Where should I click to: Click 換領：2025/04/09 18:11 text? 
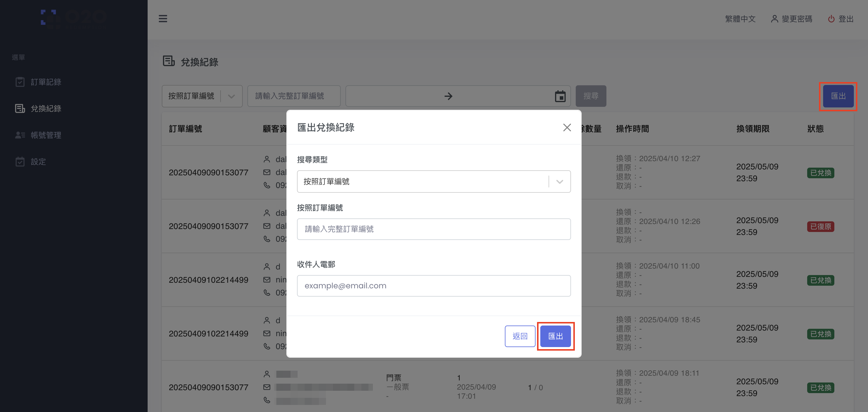(657, 373)
